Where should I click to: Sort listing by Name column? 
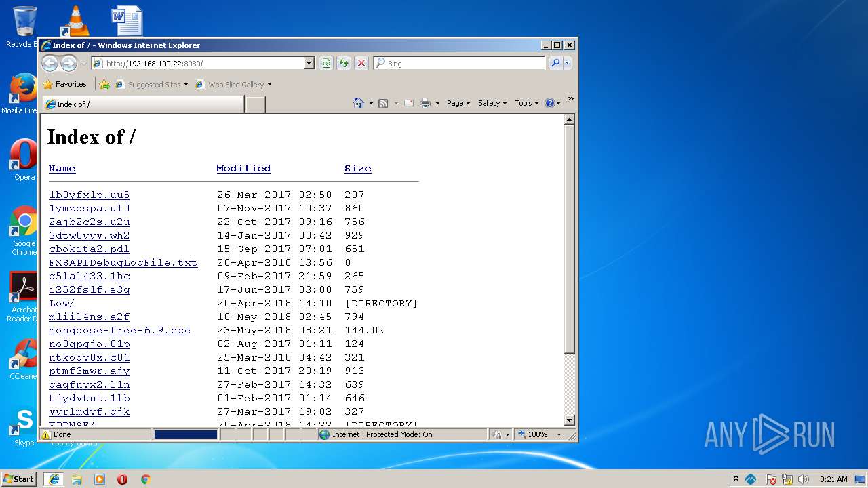point(62,168)
